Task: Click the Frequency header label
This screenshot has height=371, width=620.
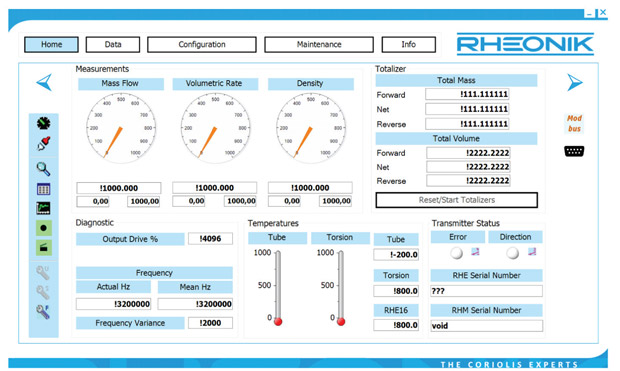Action: pos(154,273)
